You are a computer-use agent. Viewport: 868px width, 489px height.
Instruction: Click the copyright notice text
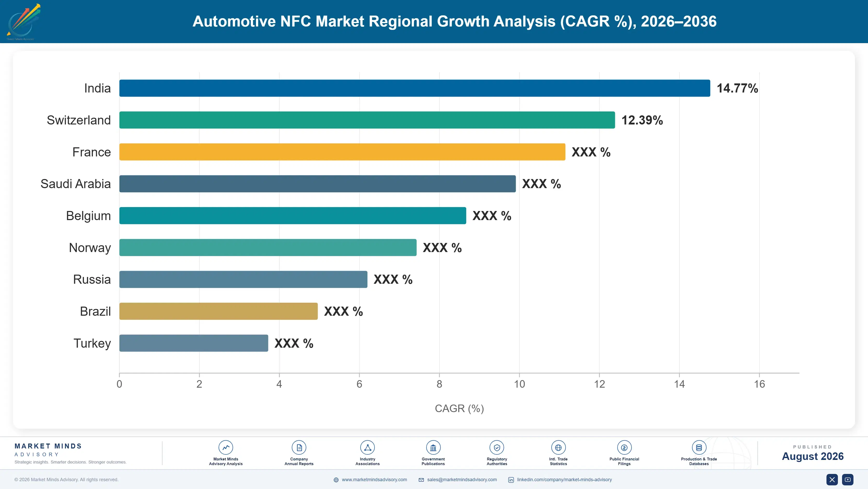pyautogui.click(x=66, y=480)
